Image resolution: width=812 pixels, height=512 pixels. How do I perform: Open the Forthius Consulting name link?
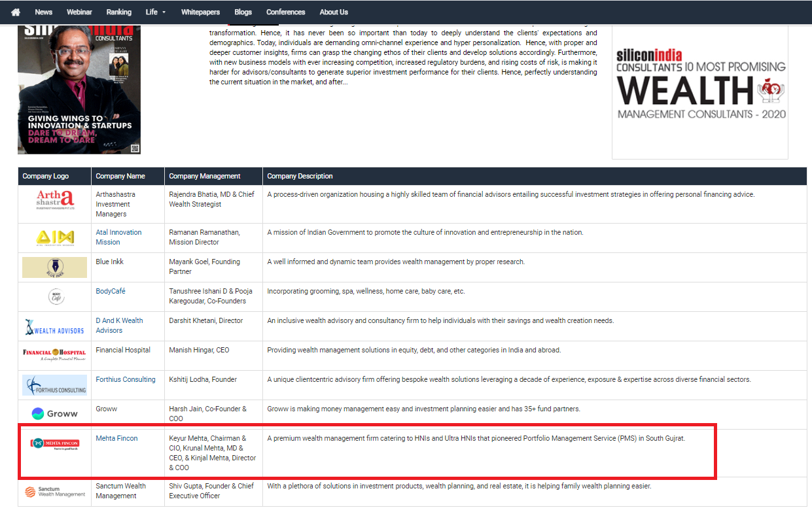coord(126,379)
